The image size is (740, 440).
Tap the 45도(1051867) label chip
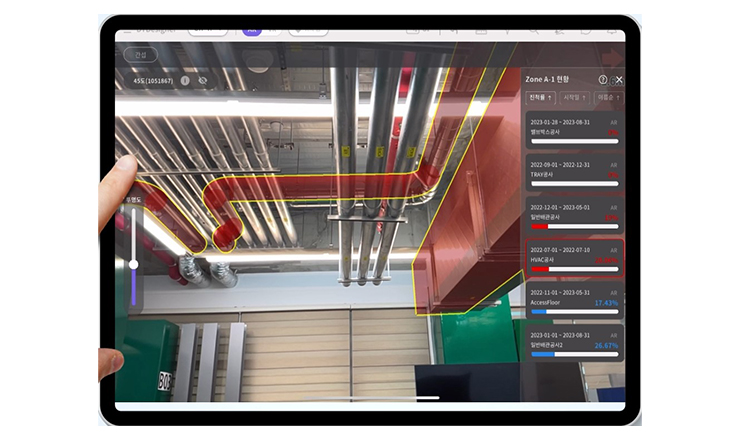(x=153, y=80)
